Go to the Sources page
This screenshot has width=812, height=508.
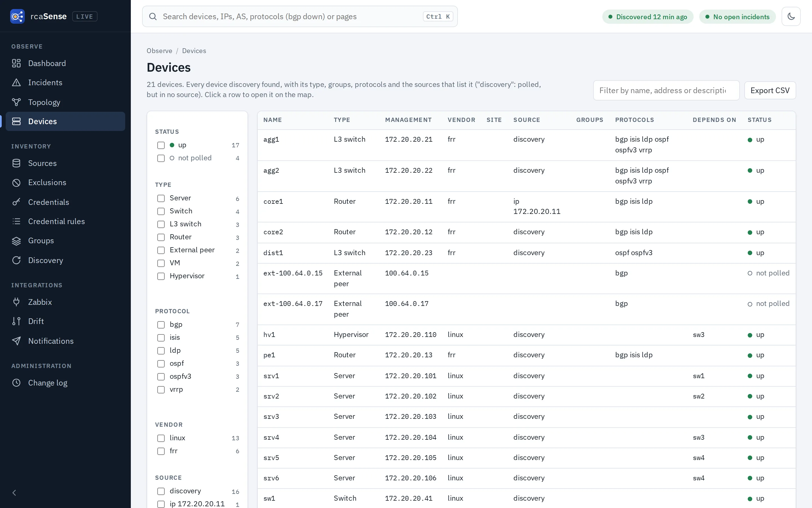[x=65, y=163]
